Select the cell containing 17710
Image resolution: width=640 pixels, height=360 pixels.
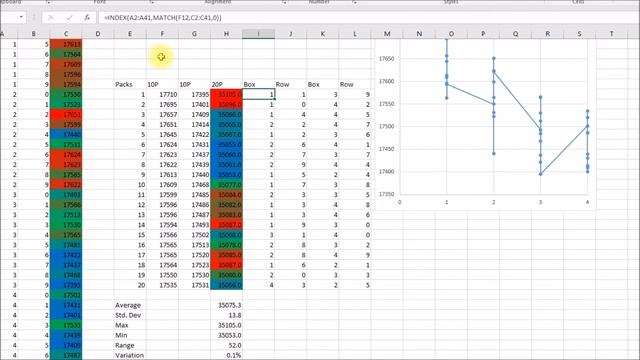[x=162, y=94]
